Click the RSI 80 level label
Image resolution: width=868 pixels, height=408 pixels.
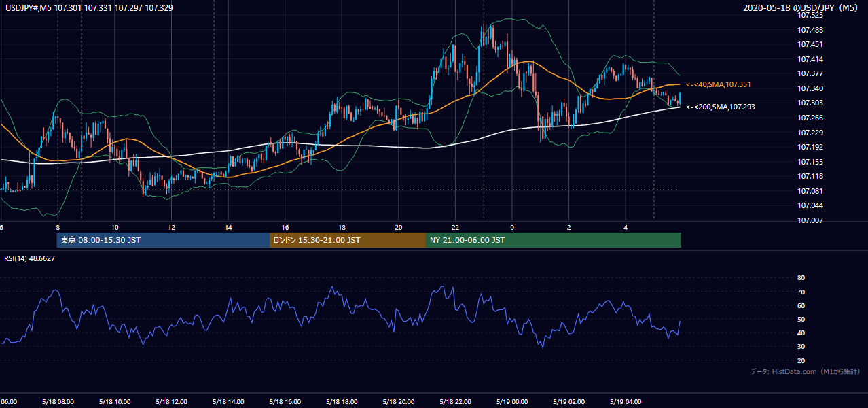coord(801,278)
